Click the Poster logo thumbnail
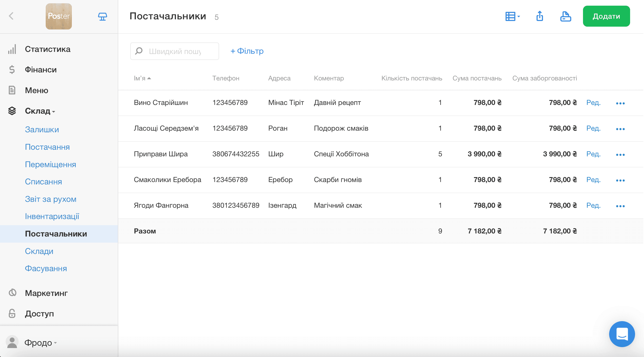Viewport: 644px width, 357px height. pyautogui.click(x=59, y=17)
